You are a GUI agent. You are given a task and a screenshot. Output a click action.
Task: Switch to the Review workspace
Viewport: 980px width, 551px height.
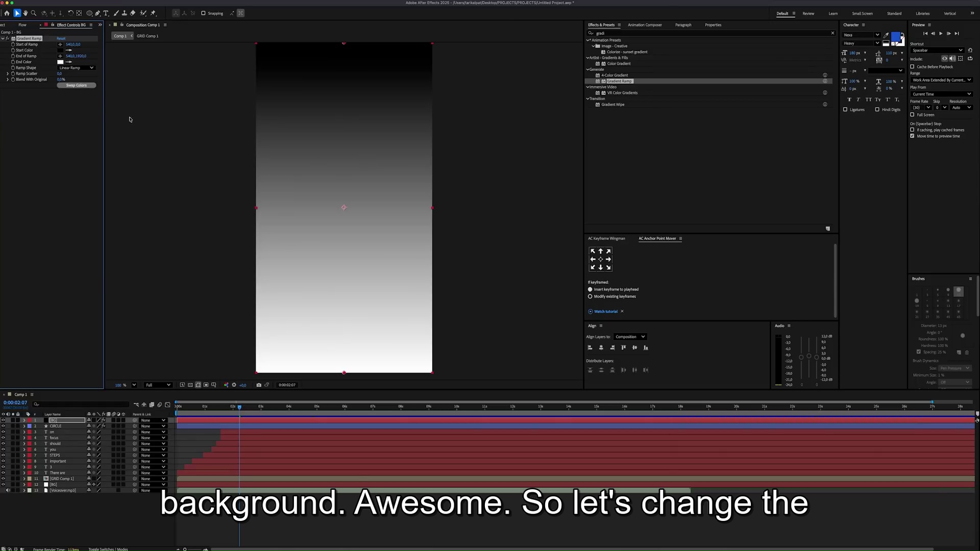click(808, 14)
